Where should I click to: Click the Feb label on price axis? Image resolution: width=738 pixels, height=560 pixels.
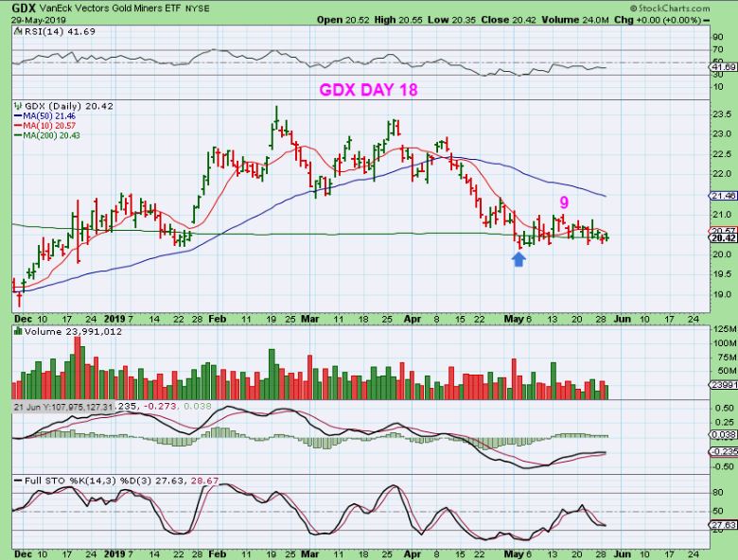click(217, 319)
